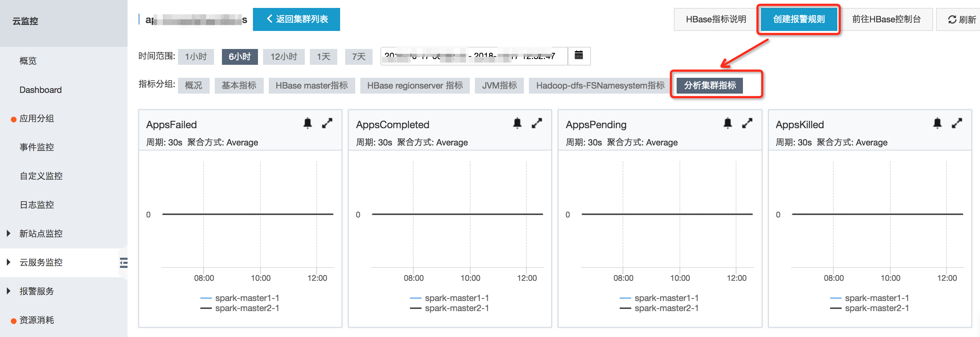
Task: Expand AppsKilled chart with arrows icon
Action: (x=957, y=123)
